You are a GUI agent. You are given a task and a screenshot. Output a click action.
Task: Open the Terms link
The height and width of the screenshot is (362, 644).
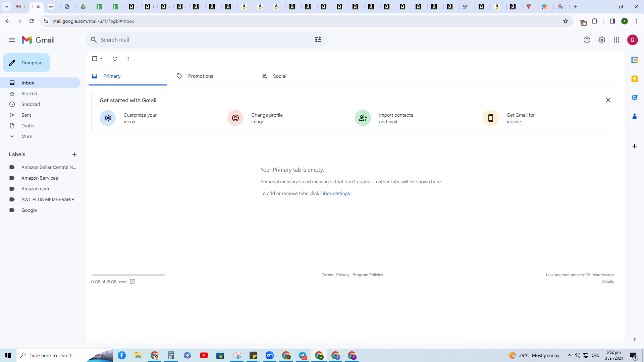coord(327,275)
